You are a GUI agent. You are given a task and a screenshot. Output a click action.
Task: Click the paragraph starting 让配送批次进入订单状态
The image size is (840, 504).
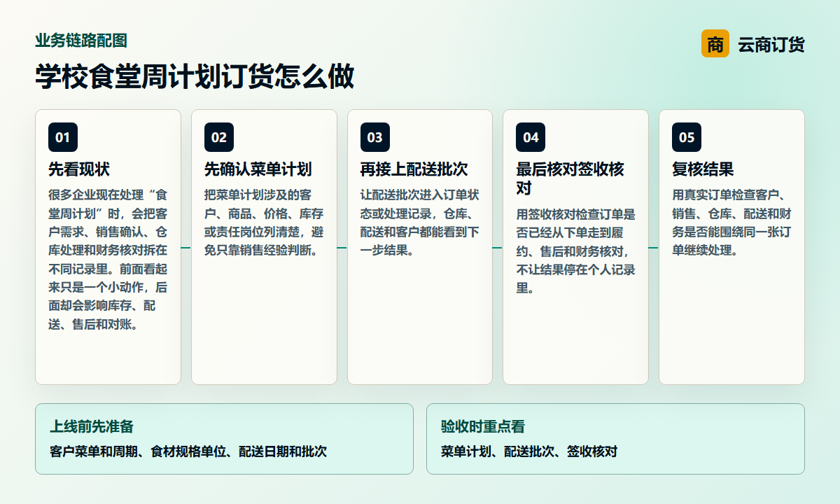(x=420, y=223)
